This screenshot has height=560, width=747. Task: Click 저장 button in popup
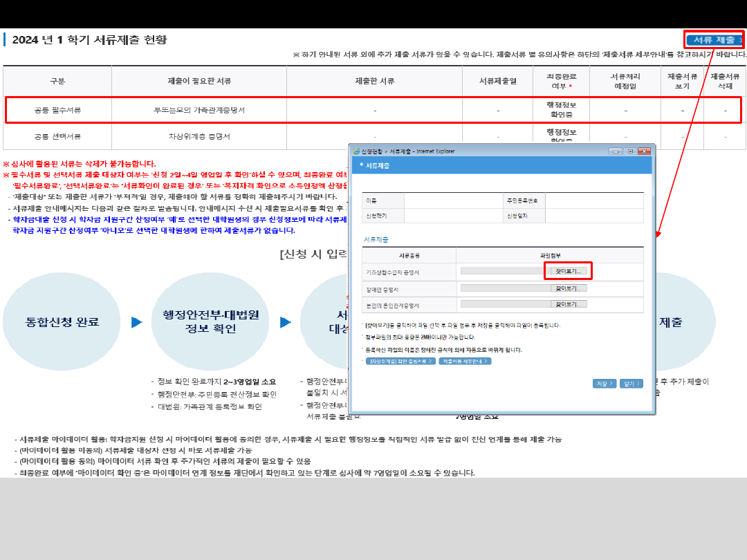click(605, 384)
